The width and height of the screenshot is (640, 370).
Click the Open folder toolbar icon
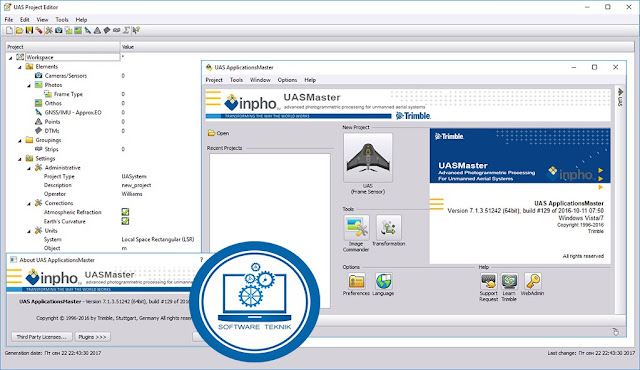[19, 30]
